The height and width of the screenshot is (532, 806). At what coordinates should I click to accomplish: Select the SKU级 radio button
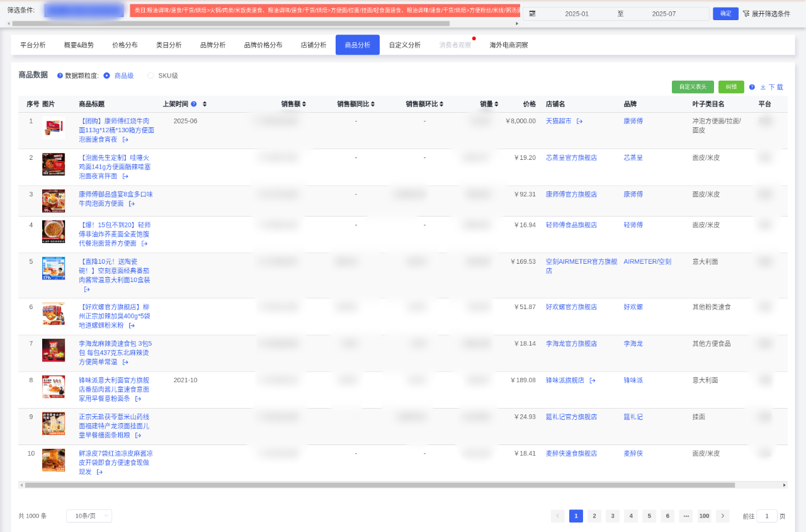[150, 76]
